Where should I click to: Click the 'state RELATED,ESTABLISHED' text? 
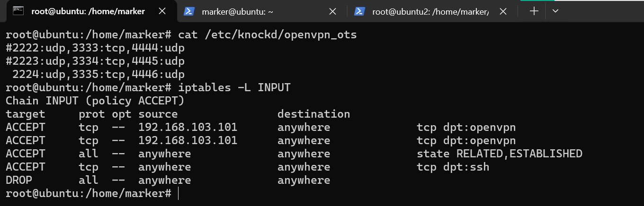pos(499,154)
